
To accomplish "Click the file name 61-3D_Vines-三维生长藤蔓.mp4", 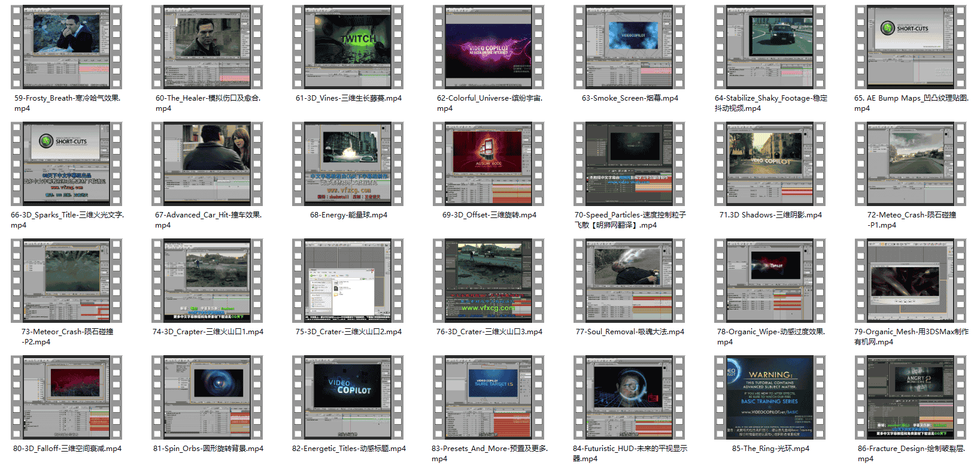I will tap(348, 98).
